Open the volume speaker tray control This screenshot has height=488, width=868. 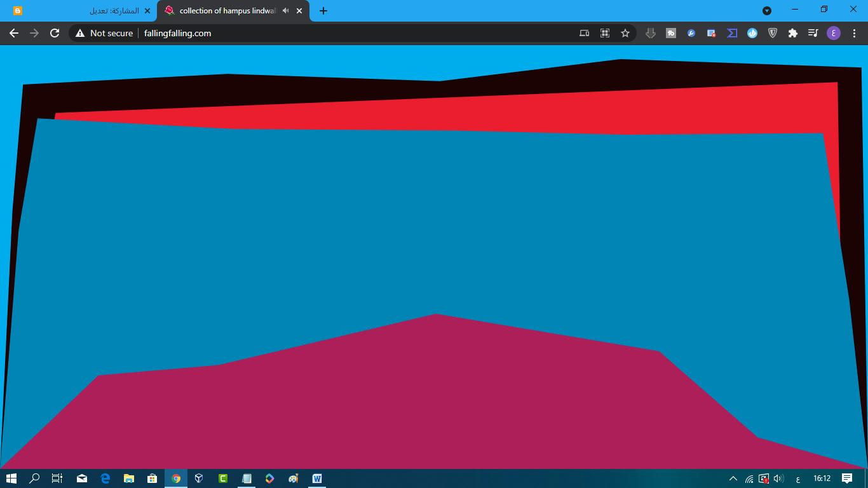click(779, 478)
